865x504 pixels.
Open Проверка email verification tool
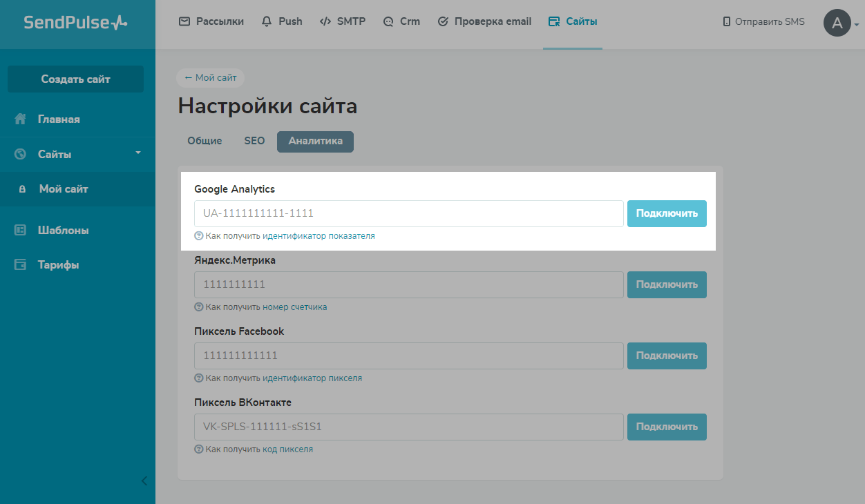(x=485, y=21)
